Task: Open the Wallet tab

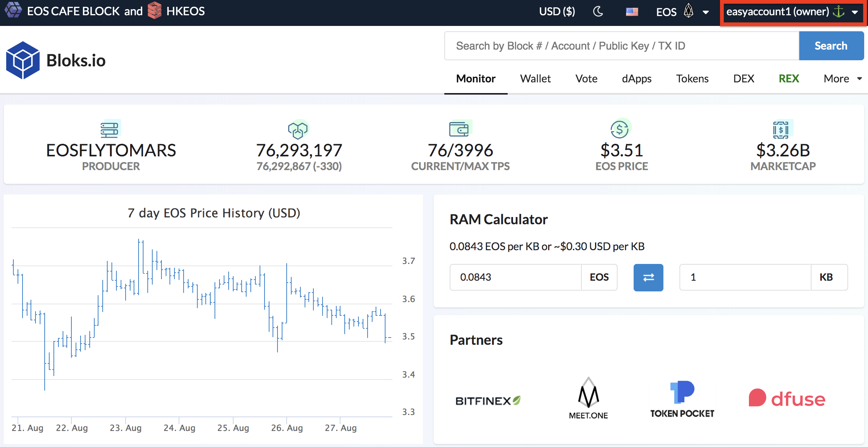Action: pyautogui.click(x=535, y=79)
